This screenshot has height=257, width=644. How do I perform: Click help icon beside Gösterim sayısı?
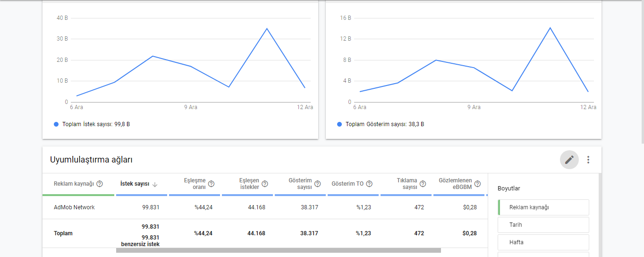click(x=318, y=184)
